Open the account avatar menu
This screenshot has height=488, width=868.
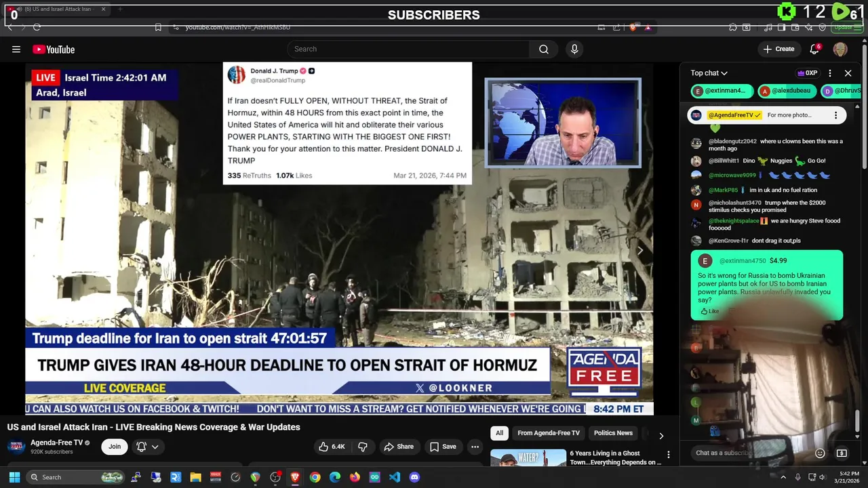(x=840, y=49)
